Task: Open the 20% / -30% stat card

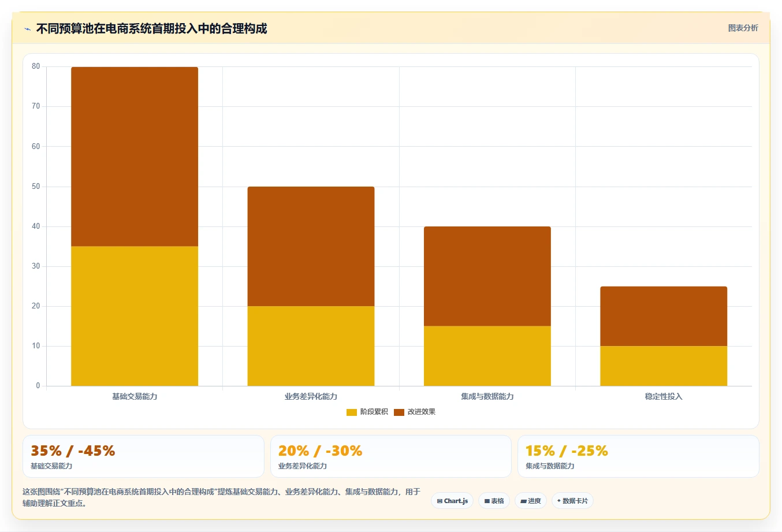Action: [391, 456]
